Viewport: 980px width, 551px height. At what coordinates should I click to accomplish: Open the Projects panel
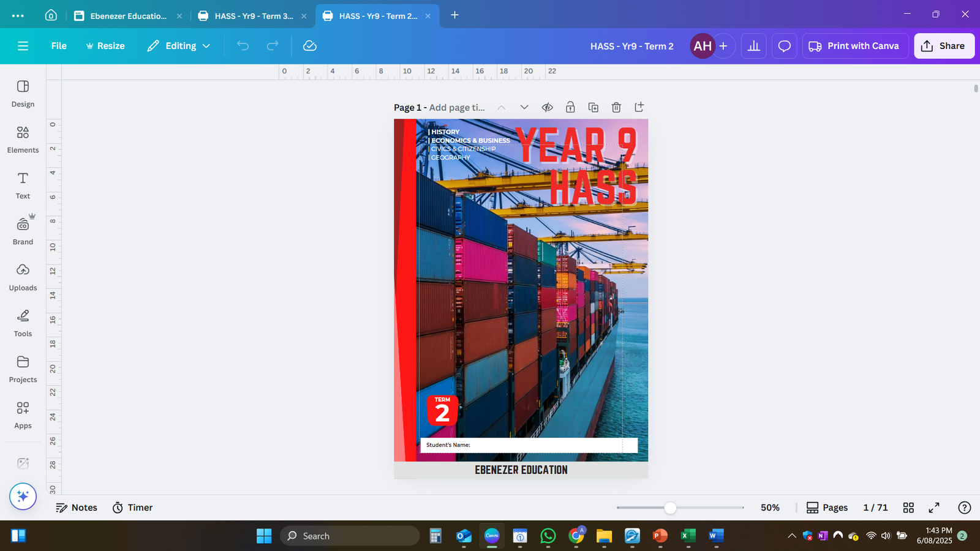tap(23, 369)
